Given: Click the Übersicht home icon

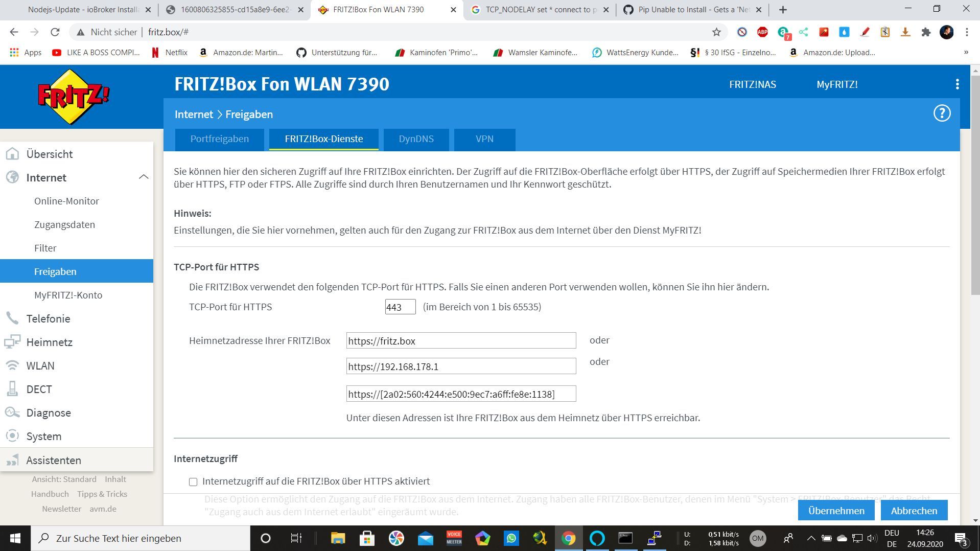Looking at the screenshot, I should [12, 154].
